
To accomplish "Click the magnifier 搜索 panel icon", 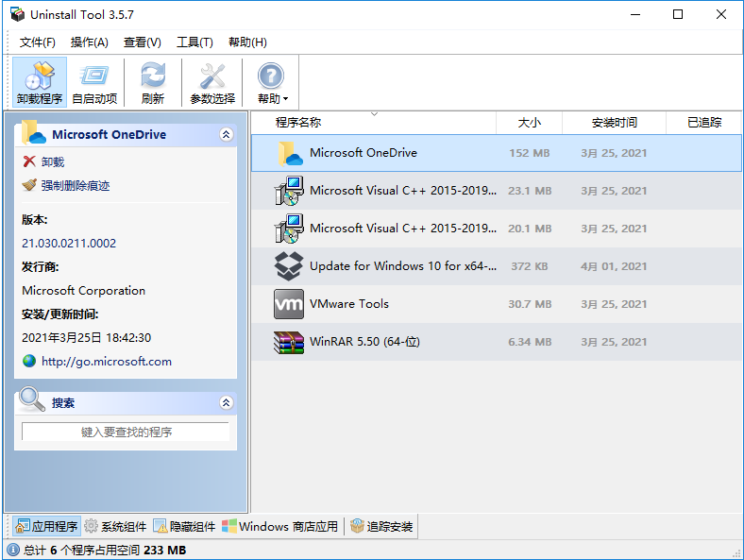I will [x=32, y=399].
